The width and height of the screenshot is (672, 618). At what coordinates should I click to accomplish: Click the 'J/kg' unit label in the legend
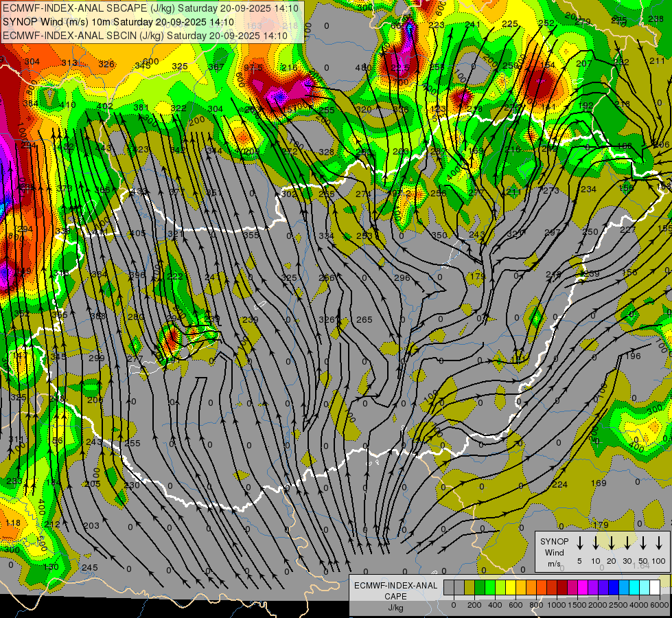(395, 608)
